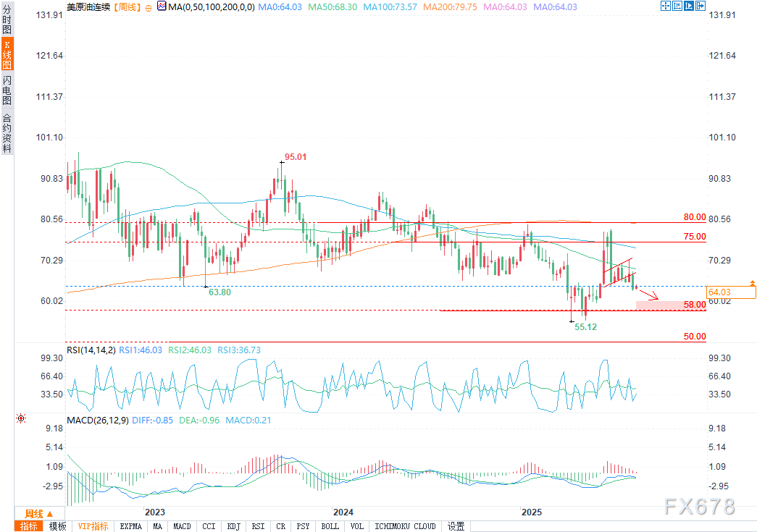757x532 pixels.
Task: Switch to the 模板 tab
Action: click(x=58, y=526)
